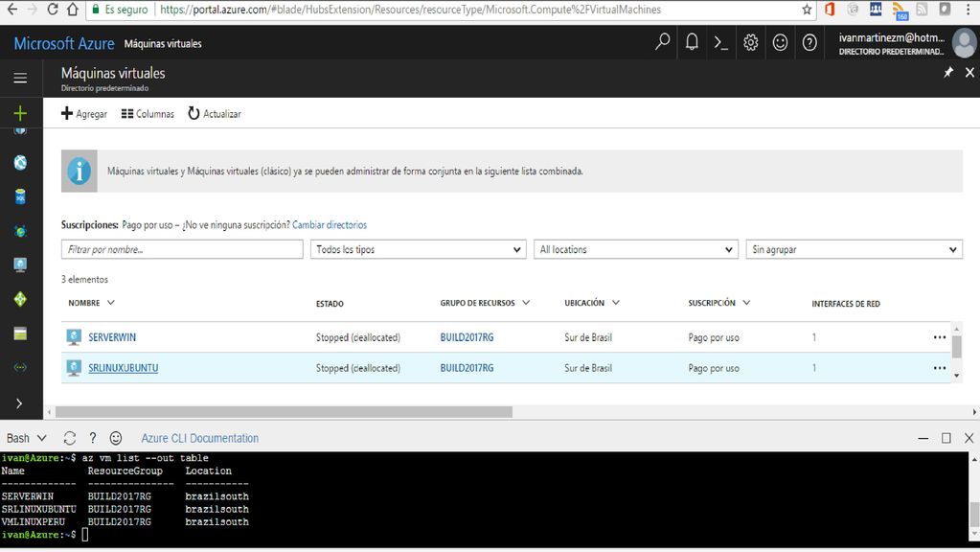Open the Azure hamburger menu
Viewport: 980px width, 552px height.
click(20, 79)
